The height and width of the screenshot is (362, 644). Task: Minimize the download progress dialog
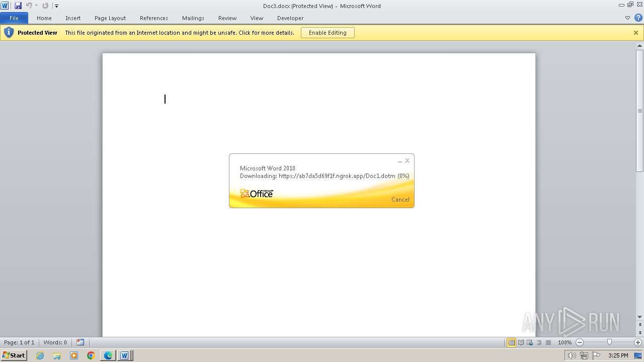point(400,161)
